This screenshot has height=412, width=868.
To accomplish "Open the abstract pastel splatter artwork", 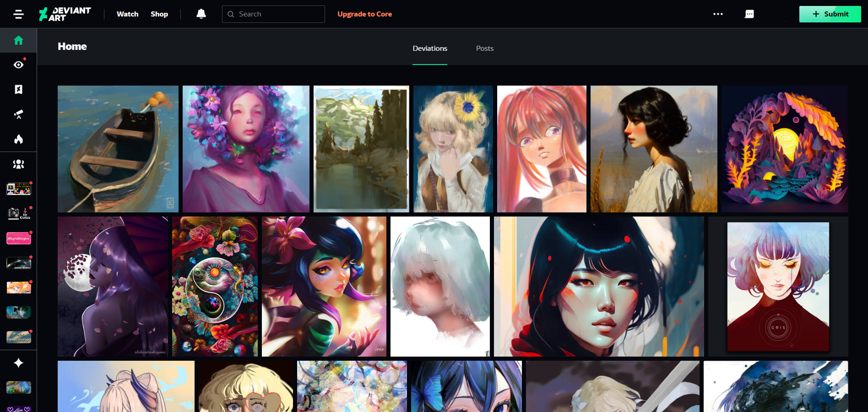I will [x=352, y=386].
